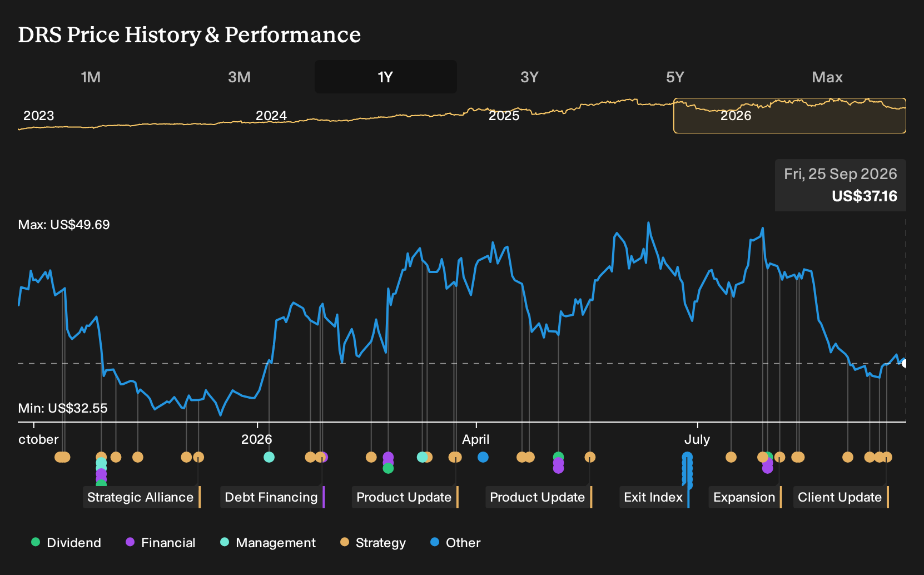
Task: Click the teal Management legend dot
Action: (x=225, y=542)
